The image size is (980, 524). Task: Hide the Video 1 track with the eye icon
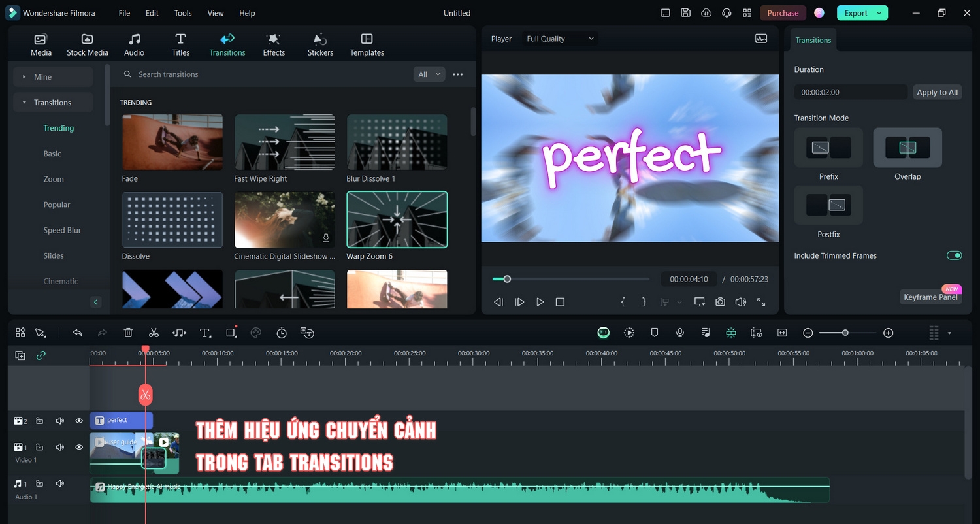(79, 447)
